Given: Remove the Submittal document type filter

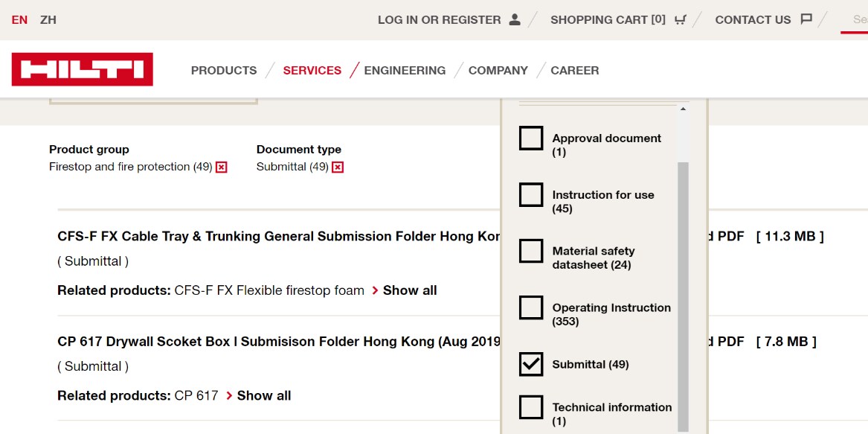Looking at the screenshot, I should [338, 167].
